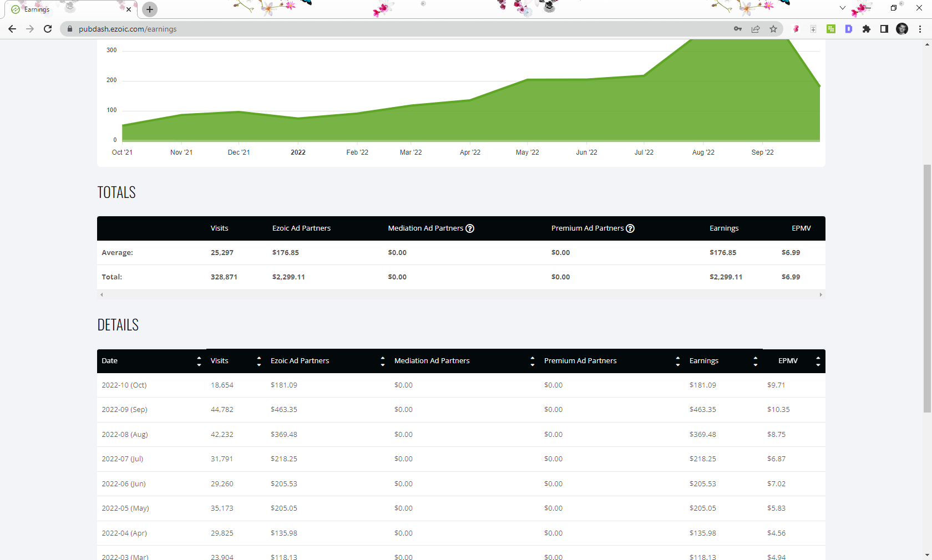Click the 25,297 average visits value
The width and height of the screenshot is (932, 560).
pyautogui.click(x=222, y=253)
